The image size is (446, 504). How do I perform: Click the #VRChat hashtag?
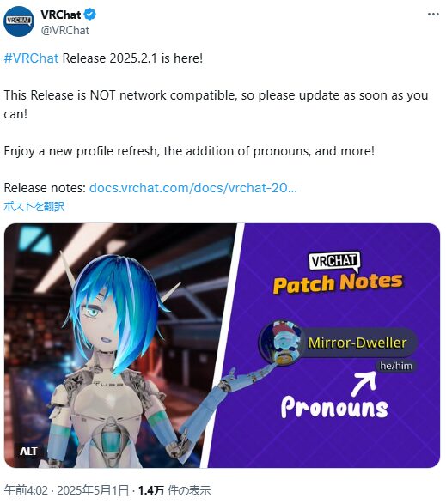pos(31,58)
